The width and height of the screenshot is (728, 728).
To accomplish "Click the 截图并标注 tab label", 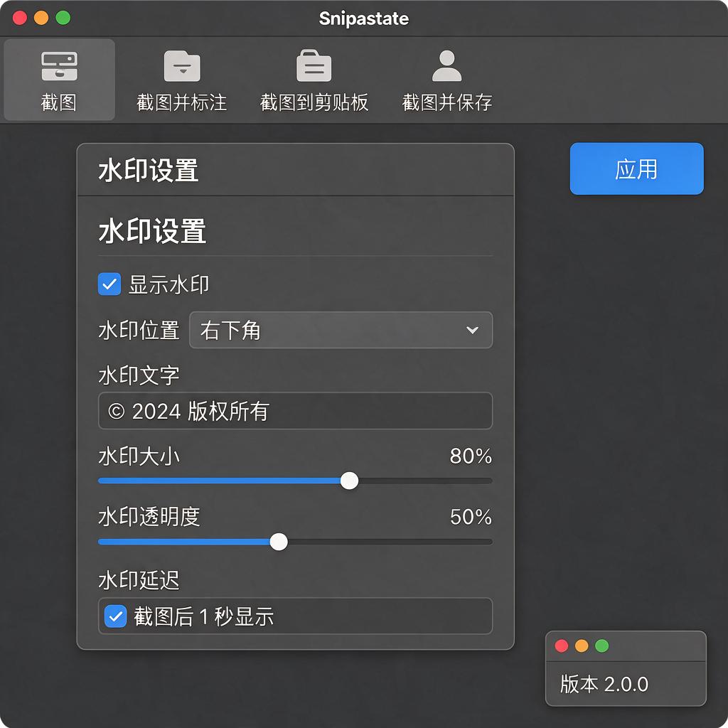I will pos(182,102).
